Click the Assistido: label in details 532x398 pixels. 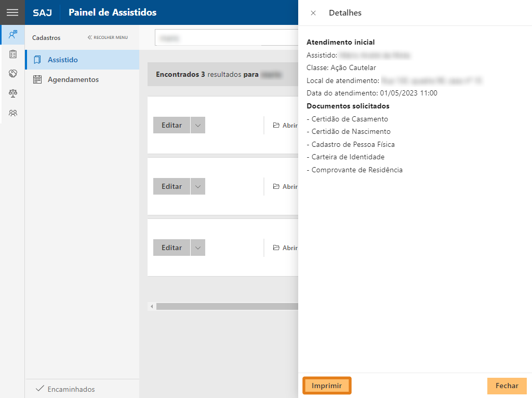(x=322, y=55)
